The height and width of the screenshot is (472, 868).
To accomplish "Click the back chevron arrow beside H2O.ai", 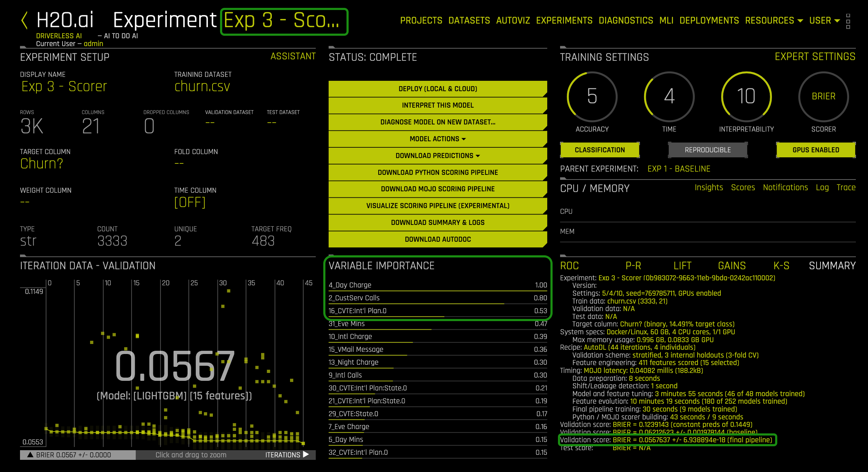I will click(x=24, y=20).
